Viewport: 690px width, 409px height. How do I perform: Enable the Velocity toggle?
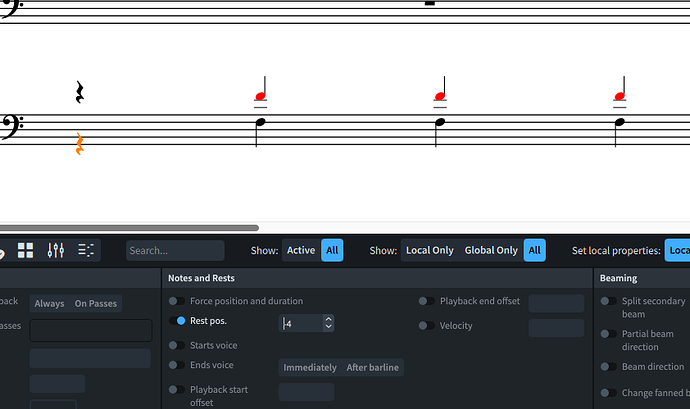(x=427, y=326)
